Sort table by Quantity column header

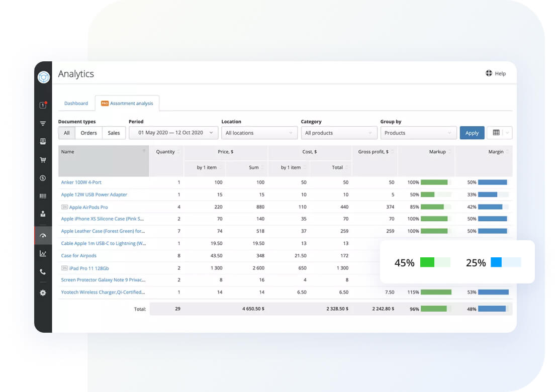point(166,152)
